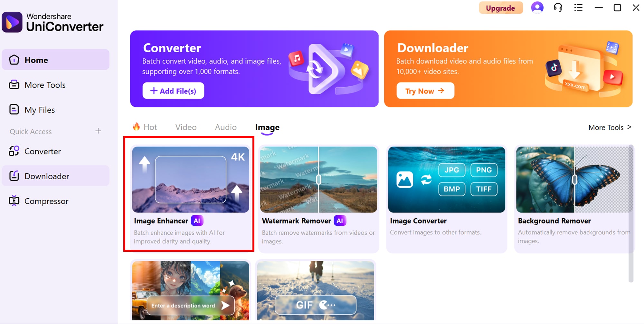Minimize the UniConverter window
644x324 pixels.
pyautogui.click(x=599, y=8)
